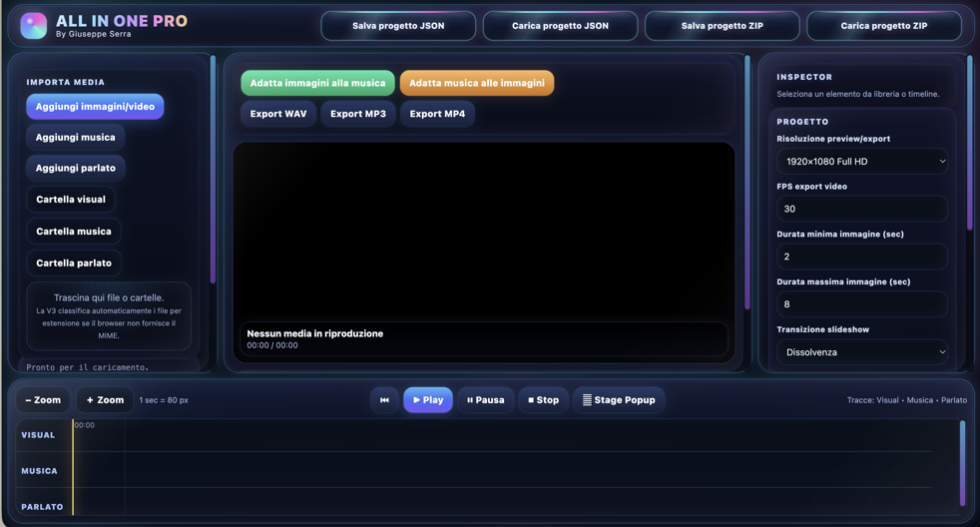This screenshot has width=980, height=527.
Task: Click the MUSICA track label
Action: [39, 471]
